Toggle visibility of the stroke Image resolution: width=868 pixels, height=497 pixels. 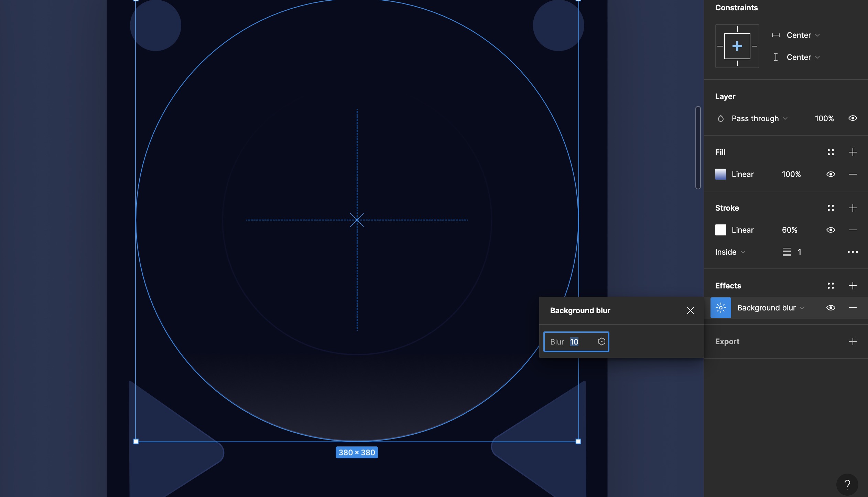(831, 230)
